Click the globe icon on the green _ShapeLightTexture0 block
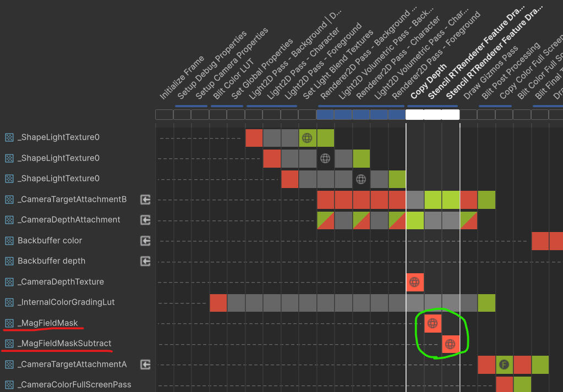The image size is (563, 392). click(307, 138)
